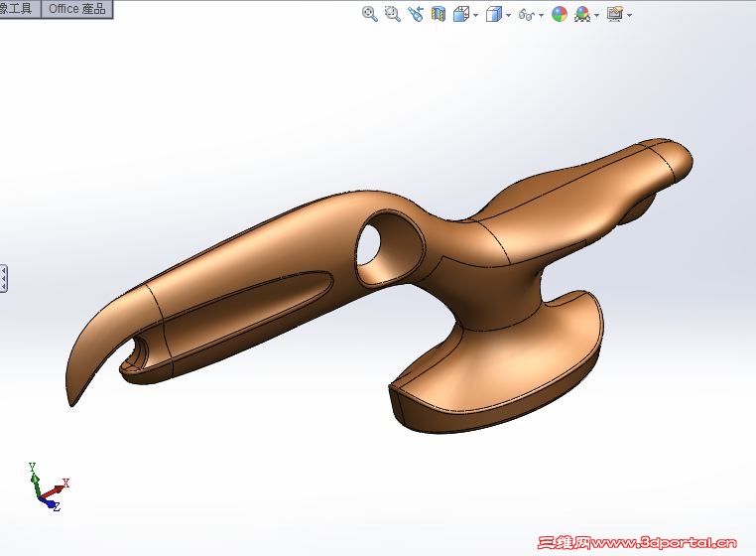
Task: Click the Previous View icon
Action: (x=415, y=14)
